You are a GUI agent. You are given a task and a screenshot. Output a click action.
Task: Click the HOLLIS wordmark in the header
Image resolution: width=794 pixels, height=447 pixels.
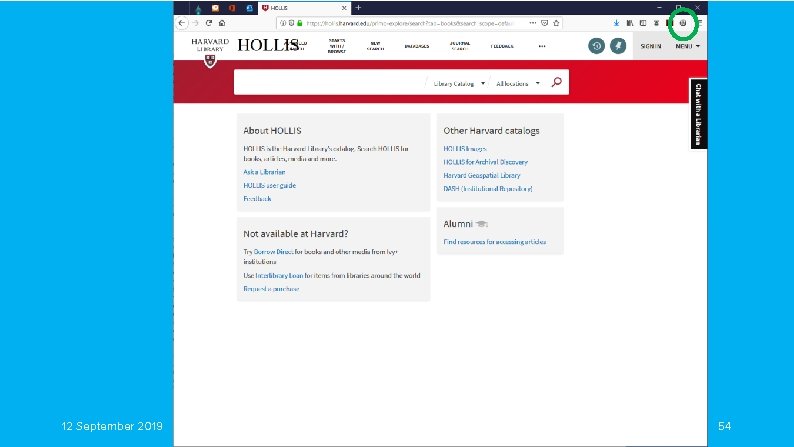(267, 45)
